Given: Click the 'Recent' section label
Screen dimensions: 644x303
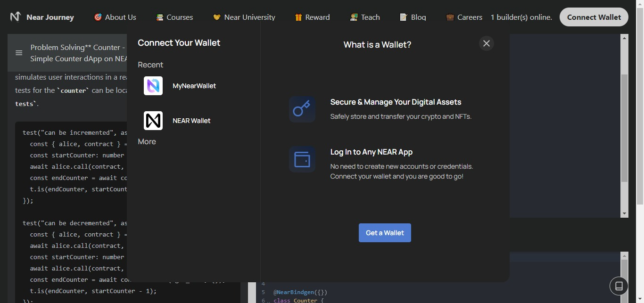Looking at the screenshot, I should pos(150,65).
